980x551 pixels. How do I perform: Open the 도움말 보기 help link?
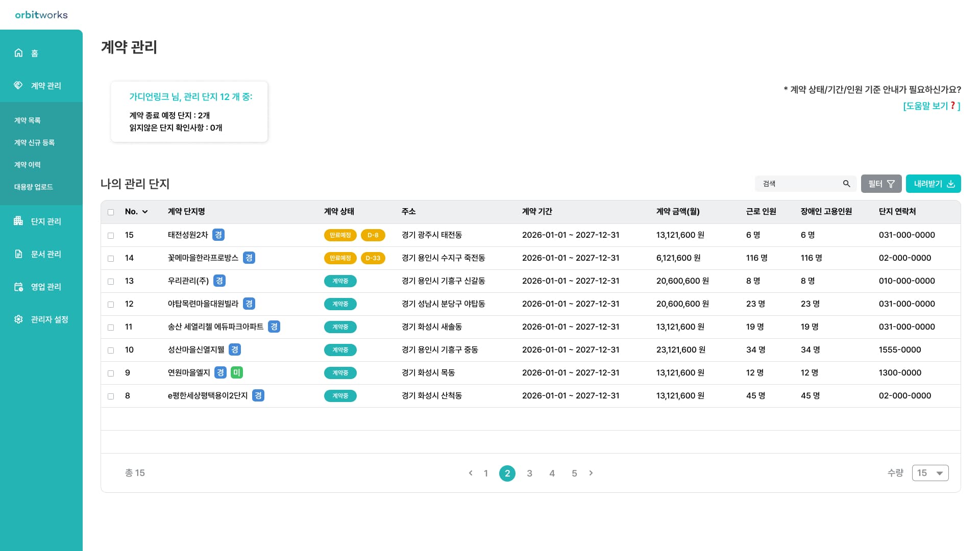point(932,106)
